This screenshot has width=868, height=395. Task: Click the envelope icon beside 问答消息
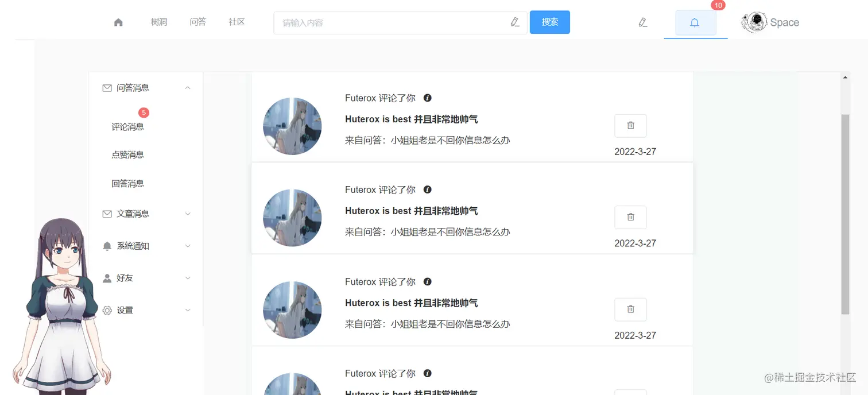[x=107, y=87]
